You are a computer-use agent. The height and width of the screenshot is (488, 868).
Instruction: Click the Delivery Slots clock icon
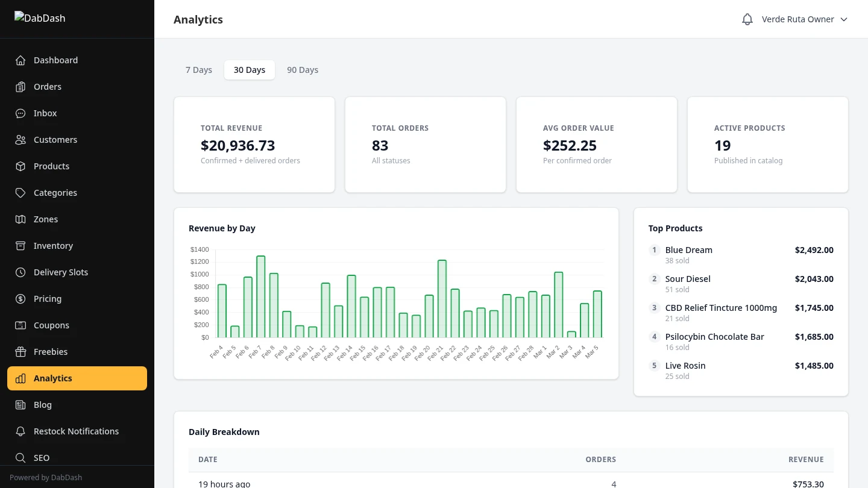pyautogui.click(x=20, y=272)
